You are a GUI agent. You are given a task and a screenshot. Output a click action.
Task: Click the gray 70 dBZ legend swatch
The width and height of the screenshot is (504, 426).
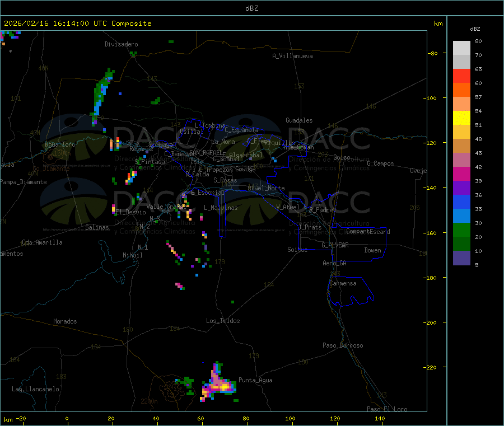click(x=461, y=62)
